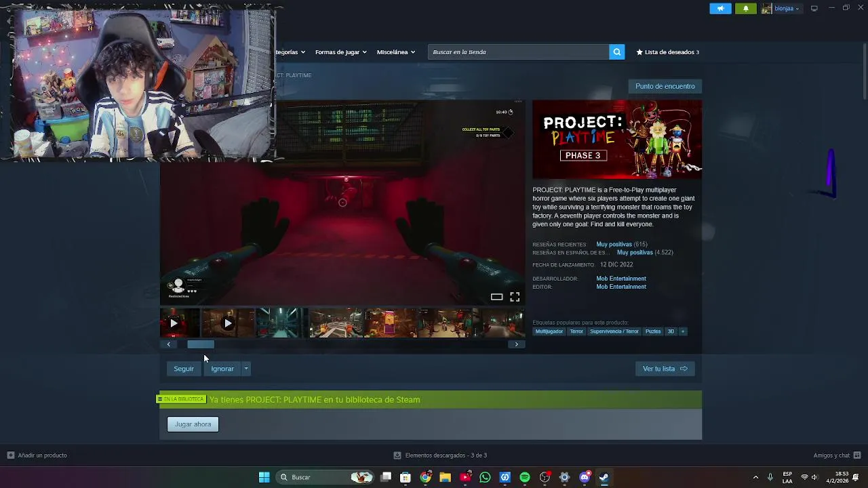
Task: Play the first trailer thumbnail
Action: click(180, 323)
